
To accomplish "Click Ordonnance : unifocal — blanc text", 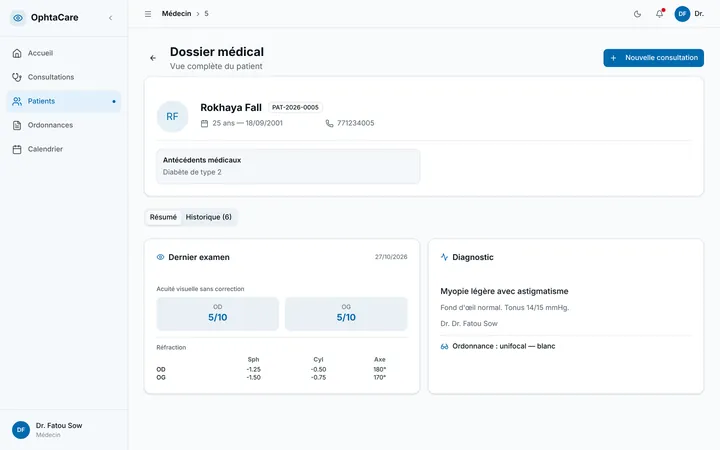I will coord(504,346).
